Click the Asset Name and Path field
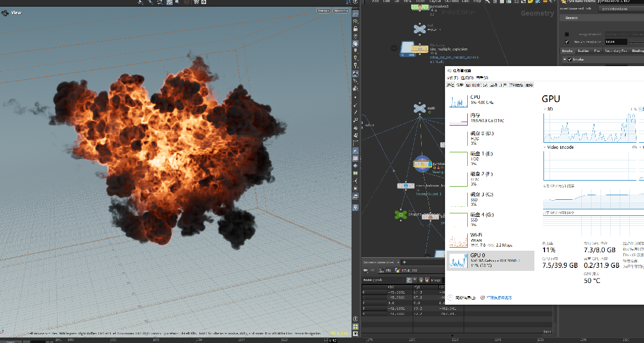644x343 pixels. [x=621, y=9]
